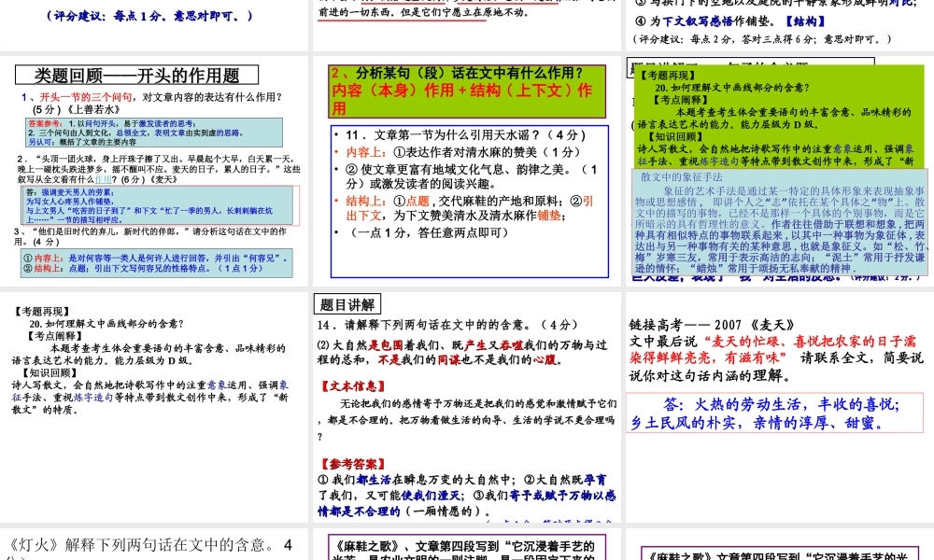Image resolution: width=934 pixels, height=560 pixels.
Task: Click the green heading 2、分析某句(段)话在文中有什么作用
Action: 467,91
